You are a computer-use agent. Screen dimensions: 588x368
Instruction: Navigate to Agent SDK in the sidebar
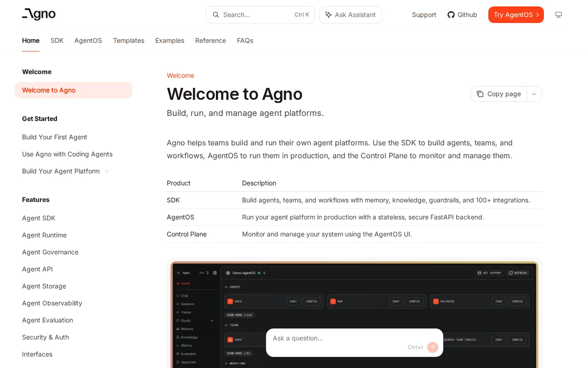pos(39,218)
